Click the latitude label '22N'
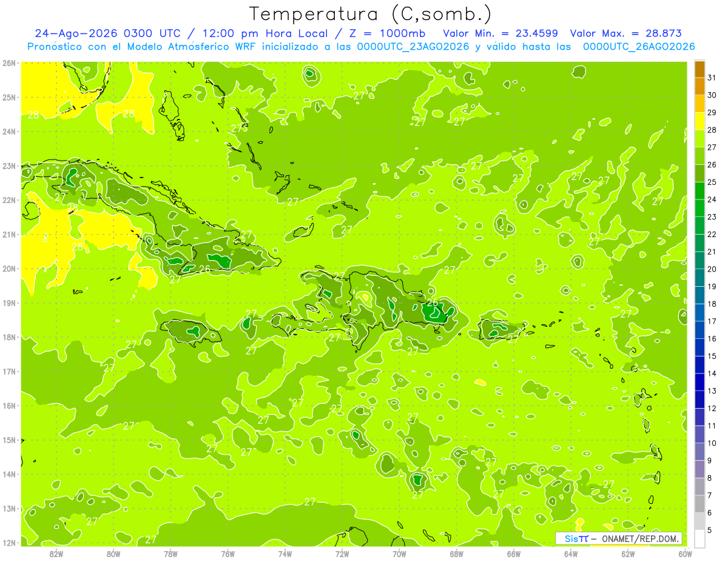 tap(9, 200)
